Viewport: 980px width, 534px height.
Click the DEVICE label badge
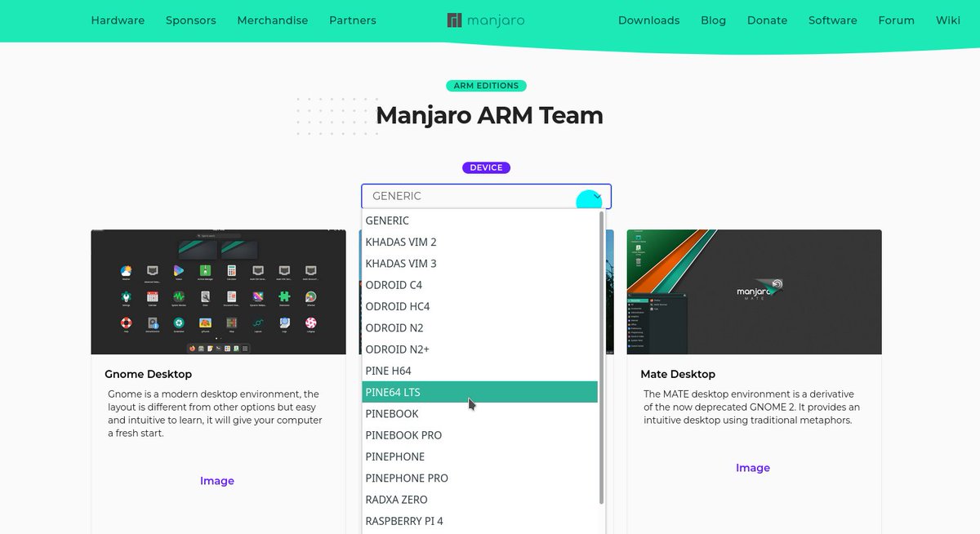[x=486, y=167]
